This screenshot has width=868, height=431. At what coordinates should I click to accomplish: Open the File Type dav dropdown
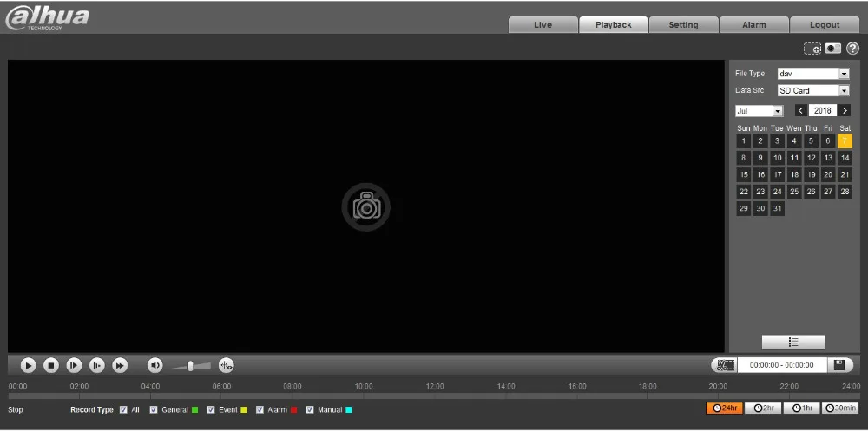point(813,74)
